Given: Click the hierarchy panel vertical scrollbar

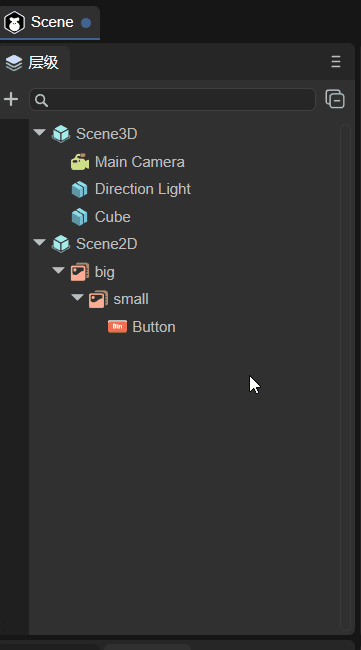Looking at the screenshot, I should pyautogui.click(x=345, y=377).
